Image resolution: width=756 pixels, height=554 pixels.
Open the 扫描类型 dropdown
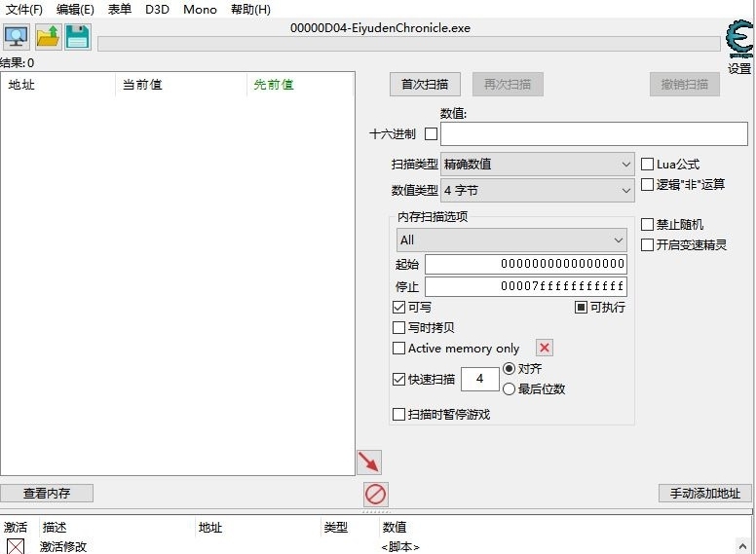pos(537,165)
